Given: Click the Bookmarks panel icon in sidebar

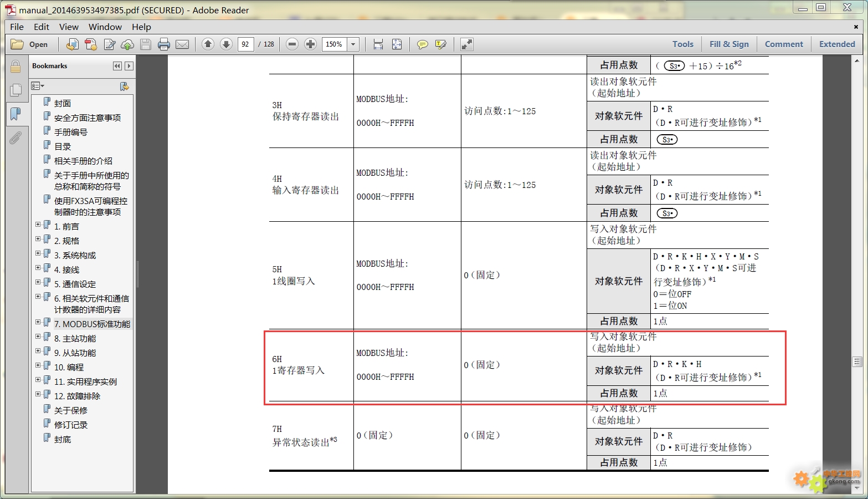Looking at the screenshot, I should (x=16, y=114).
